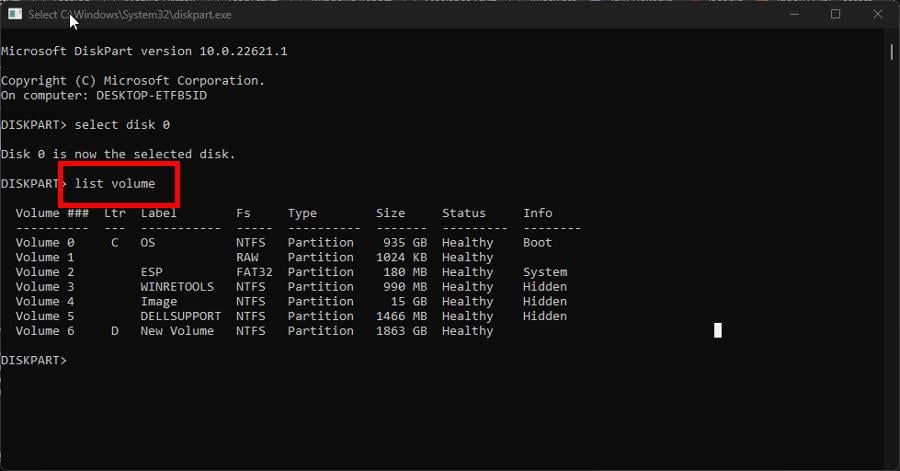The image size is (900, 471).
Task: Click the empty DISKPART> prompt at bottom
Action: click(34, 360)
